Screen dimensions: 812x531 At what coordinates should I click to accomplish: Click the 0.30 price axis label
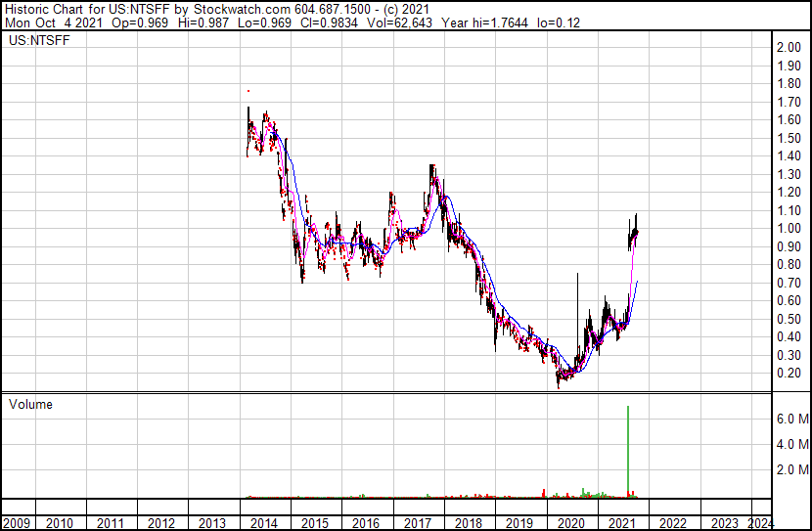[789, 355]
